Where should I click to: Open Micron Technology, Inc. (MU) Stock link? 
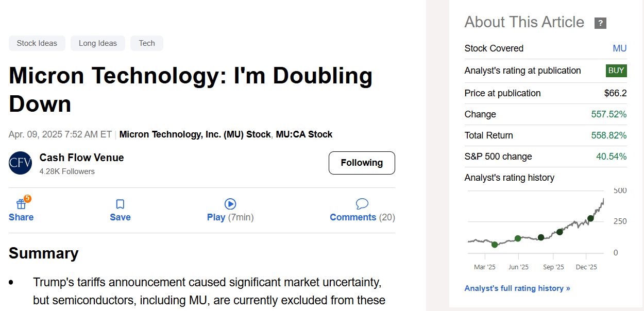tap(195, 134)
